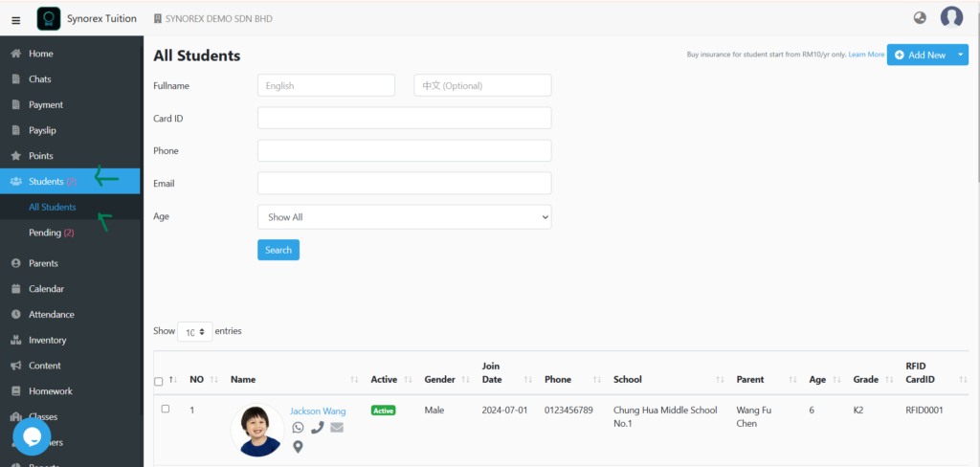
Task: Click the Payment sidebar icon
Action: coord(16,105)
